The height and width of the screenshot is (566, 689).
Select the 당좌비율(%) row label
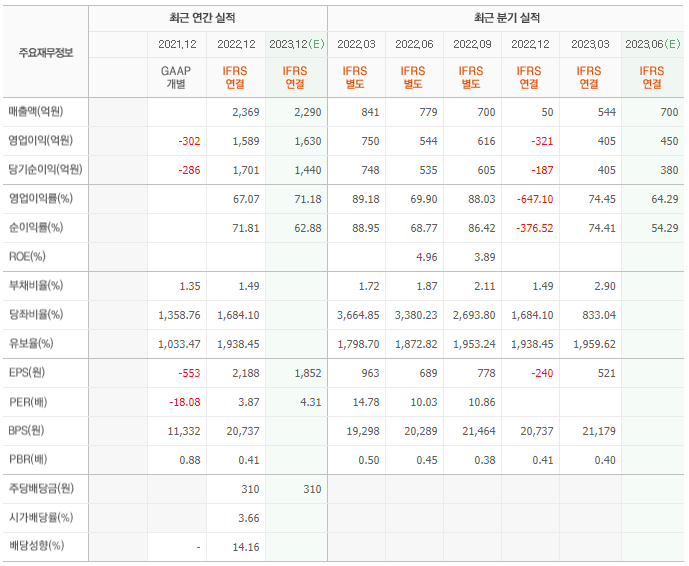[x=36, y=315]
